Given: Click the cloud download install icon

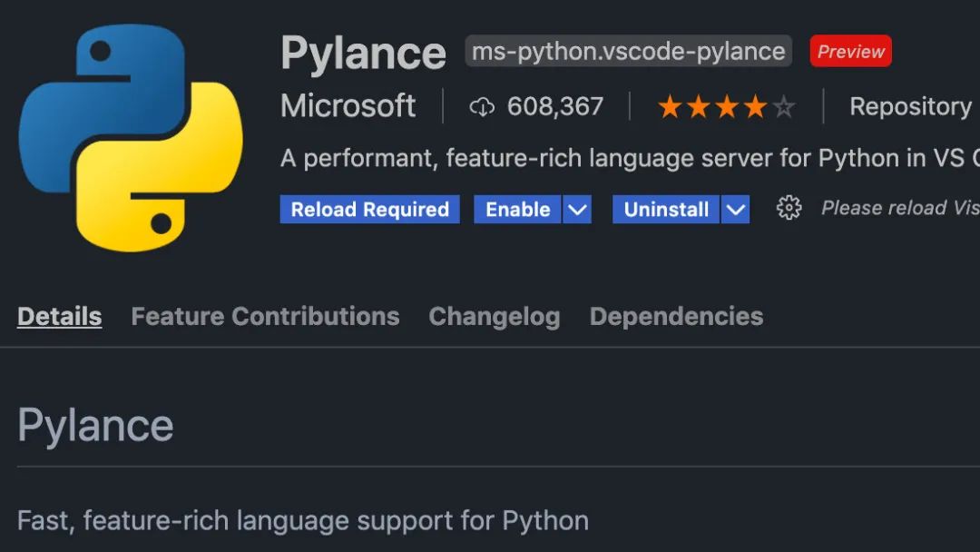Looking at the screenshot, I should tap(482, 107).
